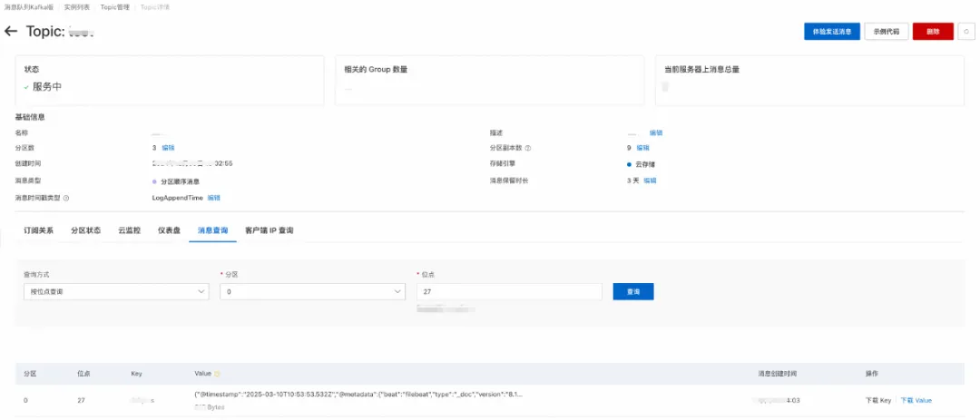
Task: Click the help icon next to 分区副本数
Action: pos(528,148)
